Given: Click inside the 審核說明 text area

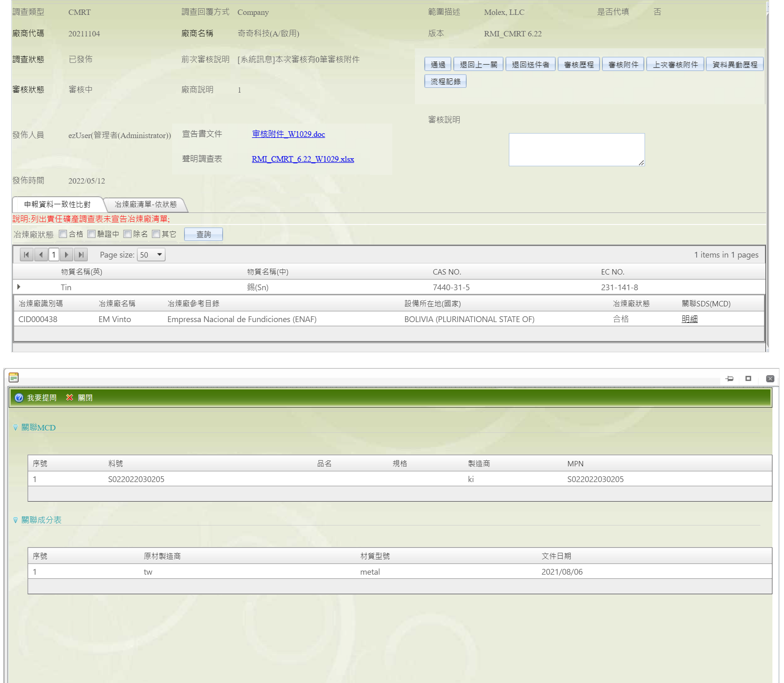Looking at the screenshot, I should (x=577, y=150).
